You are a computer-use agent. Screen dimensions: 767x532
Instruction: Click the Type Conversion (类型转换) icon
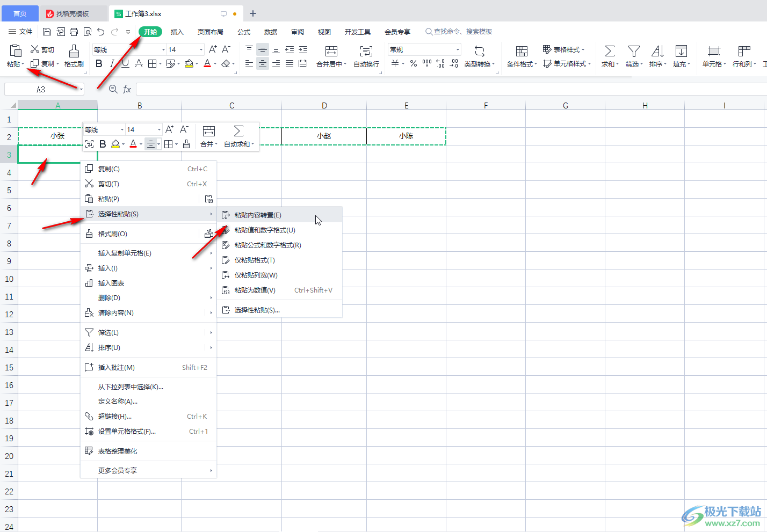pyautogui.click(x=480, y=51)
